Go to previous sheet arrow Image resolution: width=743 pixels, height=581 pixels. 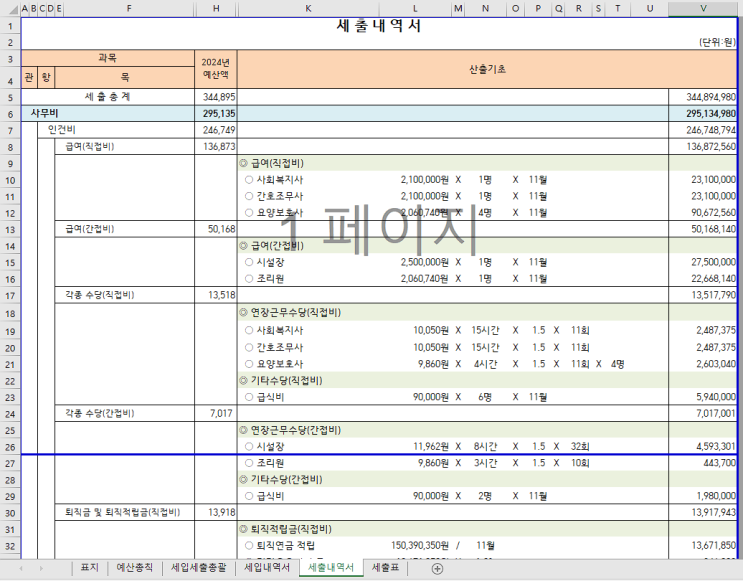coord(21,568)
